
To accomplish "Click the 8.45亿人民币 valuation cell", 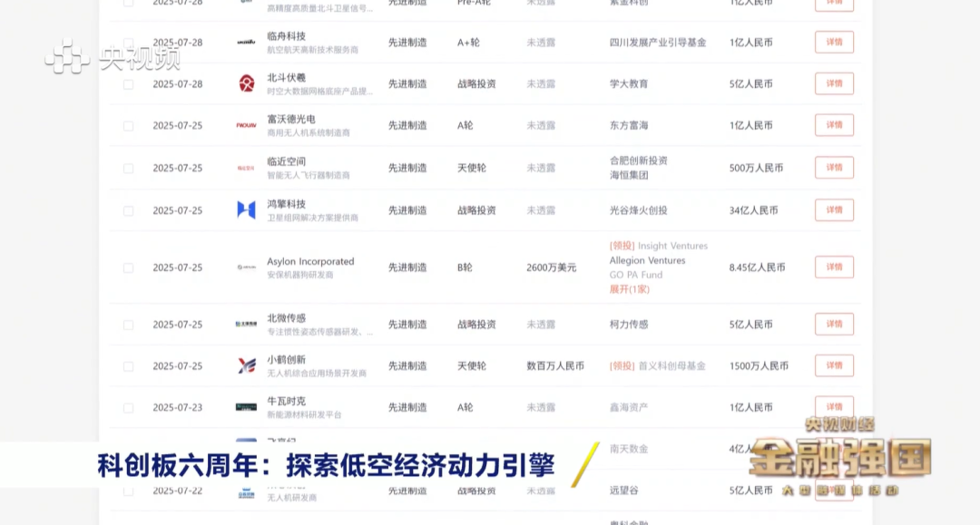I will (x=757, y=267).
